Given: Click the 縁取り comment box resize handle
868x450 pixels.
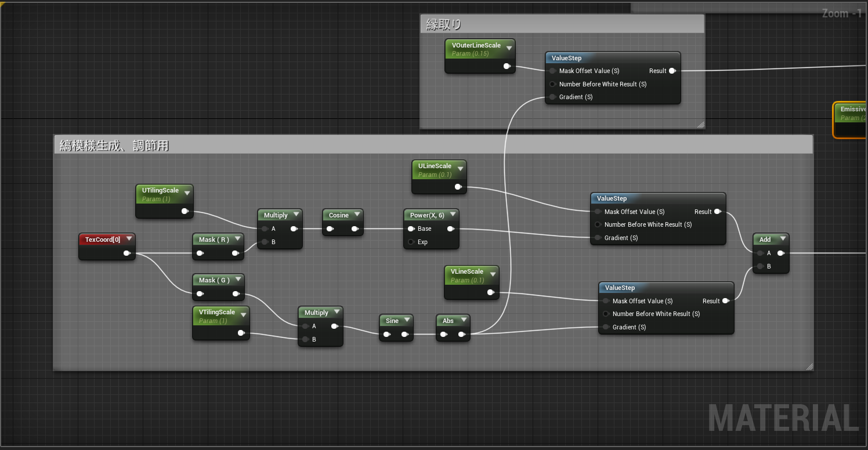Looking at the screenshot, I should coord(700,124).
